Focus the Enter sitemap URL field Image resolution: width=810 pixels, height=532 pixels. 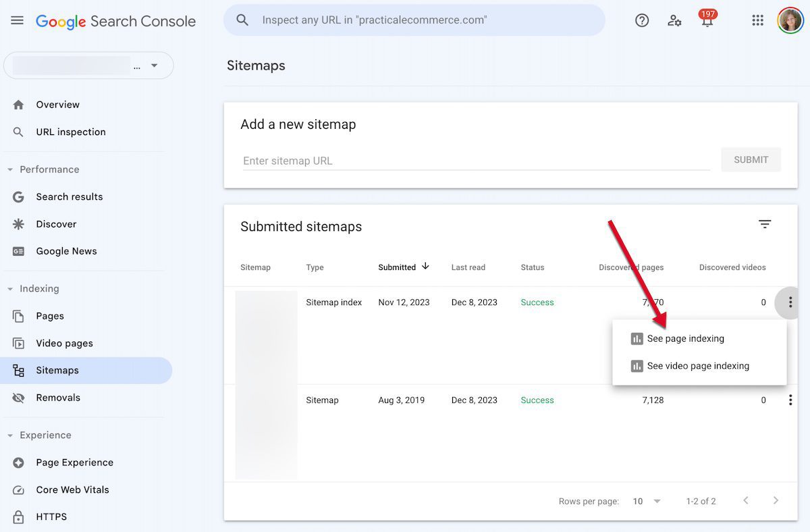476,161
